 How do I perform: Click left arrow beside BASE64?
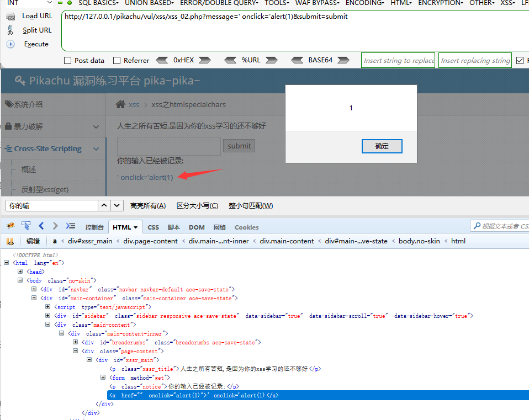pyautogui.click(x=297, y=60)
